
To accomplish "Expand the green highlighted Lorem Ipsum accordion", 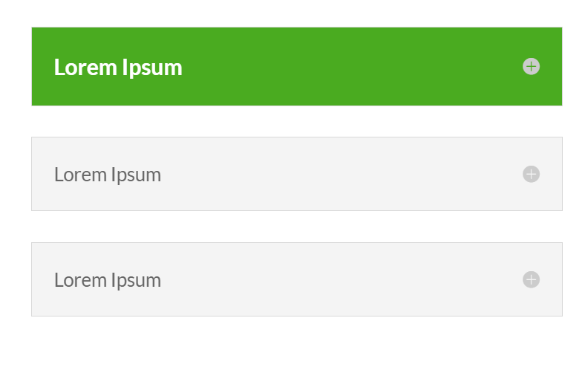I will point(297,66).
